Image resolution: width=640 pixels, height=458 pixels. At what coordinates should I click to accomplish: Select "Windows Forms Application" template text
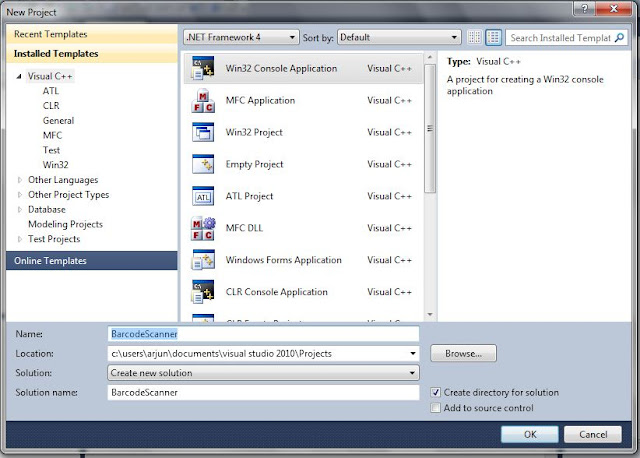[x=283, y=260]
